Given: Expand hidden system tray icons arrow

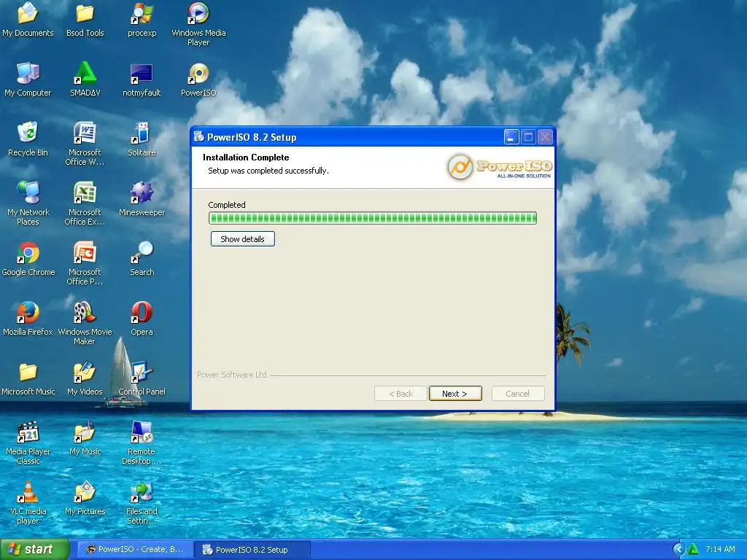Looking at the screenshot, I should [678, 550].
